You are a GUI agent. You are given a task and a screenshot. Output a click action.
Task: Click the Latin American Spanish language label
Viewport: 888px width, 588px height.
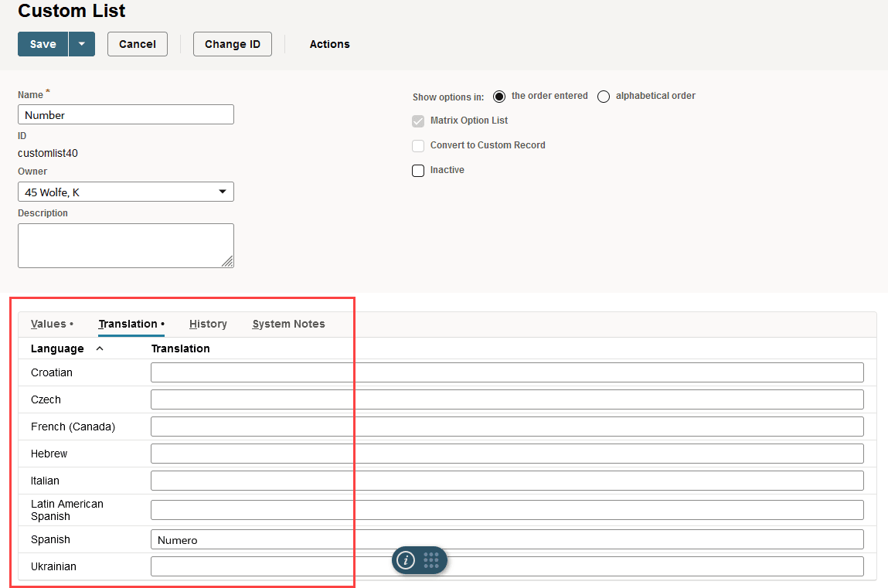(x=66, y=510)
